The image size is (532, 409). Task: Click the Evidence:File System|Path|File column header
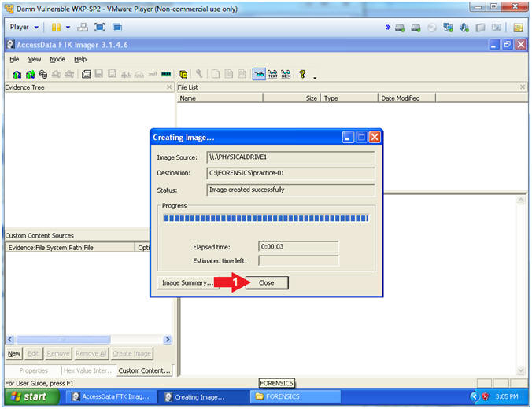(70, 248)
